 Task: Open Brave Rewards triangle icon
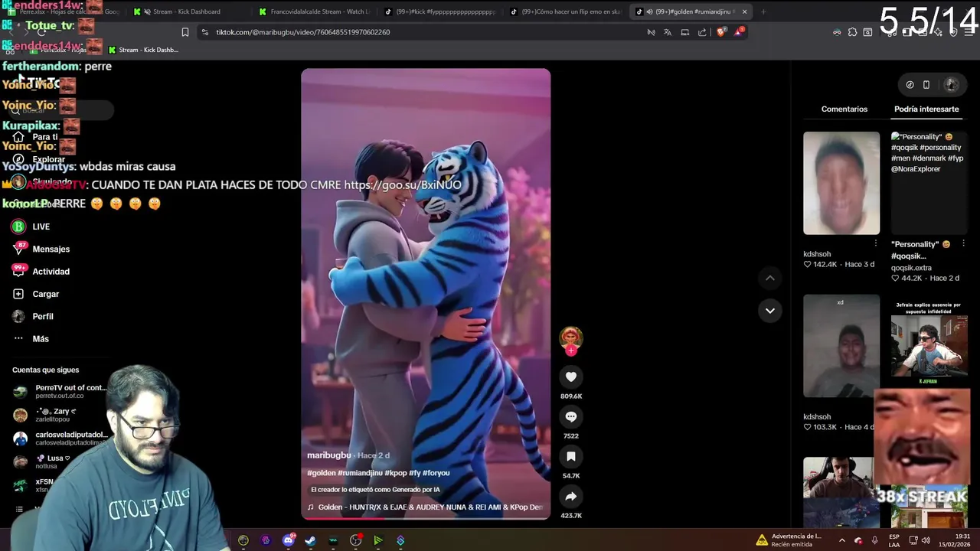click(739, 32)
